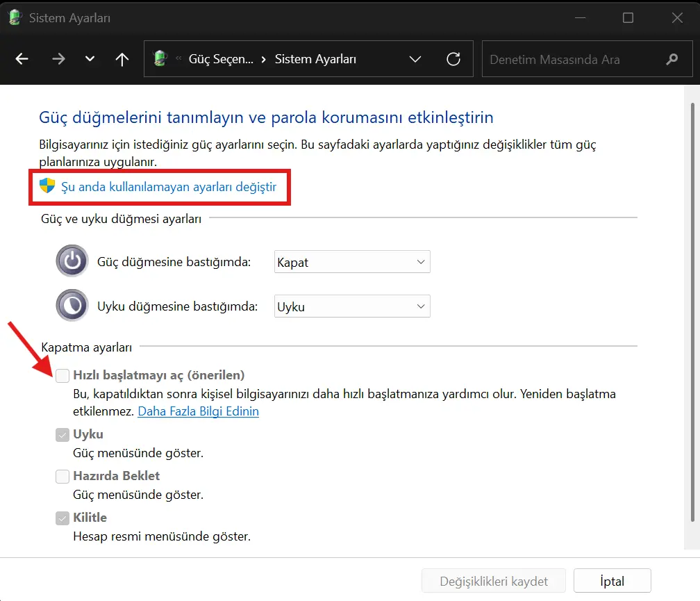Click the İptal button
Viewport: 700px width, 601px height.
[x=612, y=581]
